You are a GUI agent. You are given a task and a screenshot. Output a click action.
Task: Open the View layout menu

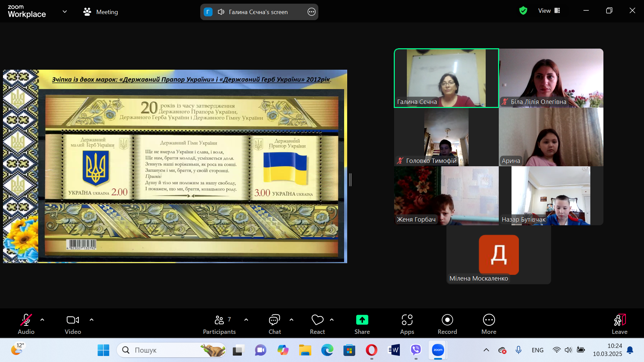point(549,11)
